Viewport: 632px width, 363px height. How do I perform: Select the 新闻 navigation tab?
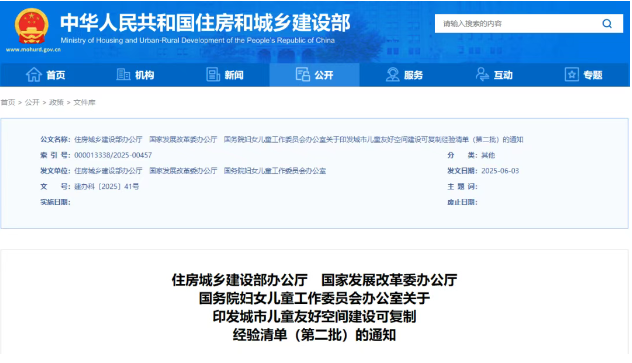pos(225,75)
